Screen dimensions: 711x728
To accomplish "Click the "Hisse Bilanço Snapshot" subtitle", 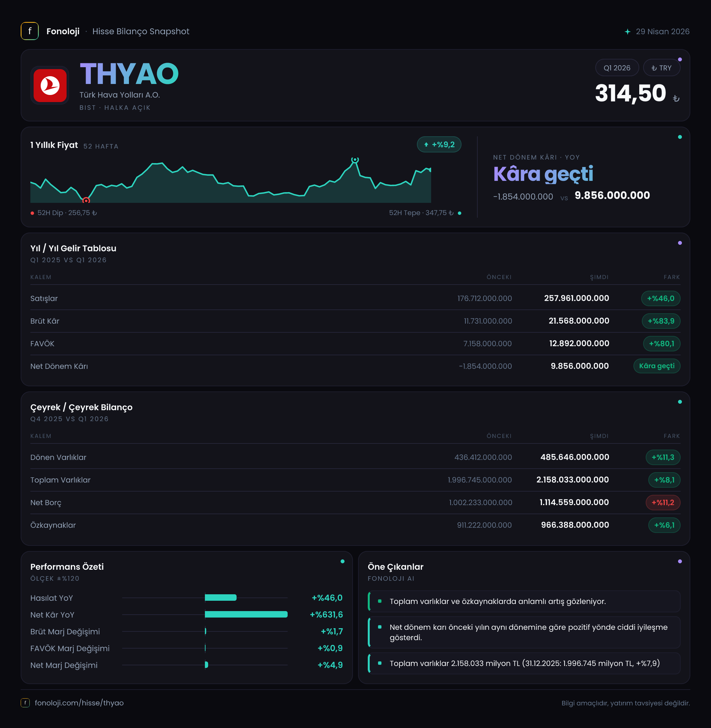I will tap(141, 31).
